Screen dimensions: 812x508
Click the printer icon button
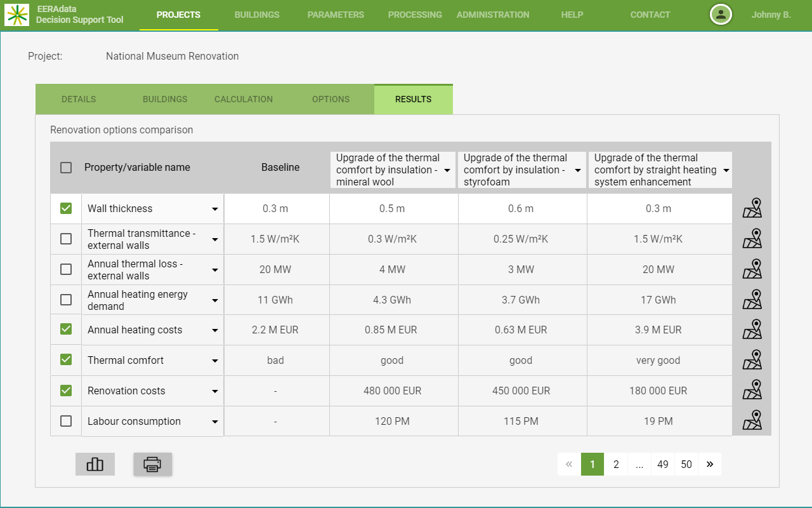(x=152, y=464)
